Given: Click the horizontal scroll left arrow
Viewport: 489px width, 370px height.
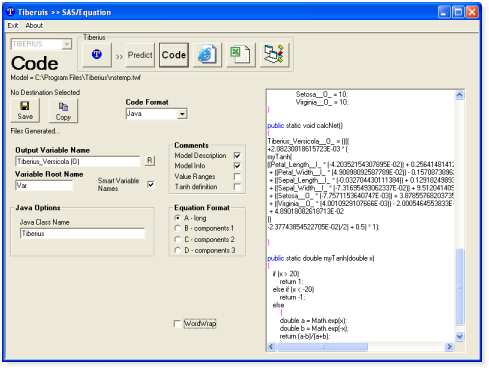Looking at the screenshot, I should pos(271,347).
